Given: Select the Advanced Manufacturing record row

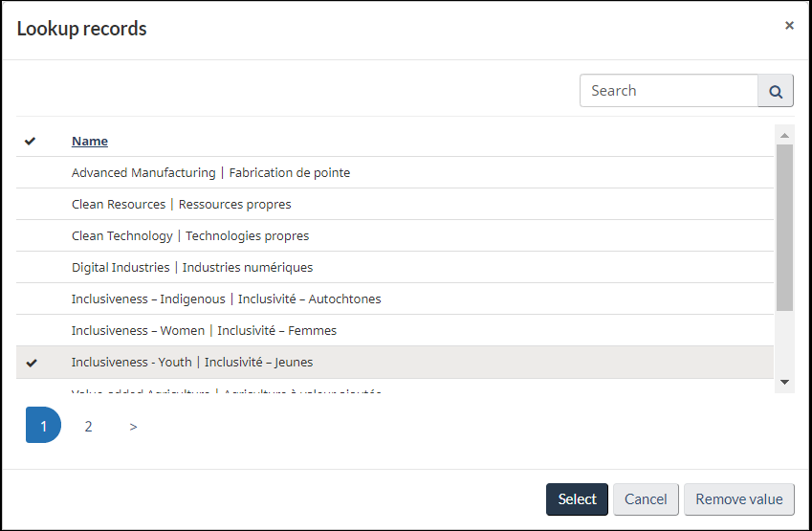Looking at the screenshot, I should click(x=210, y=173).
